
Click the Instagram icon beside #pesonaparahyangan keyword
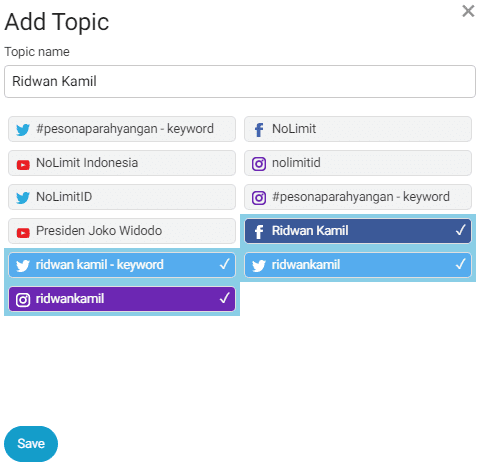coord(259,198)
